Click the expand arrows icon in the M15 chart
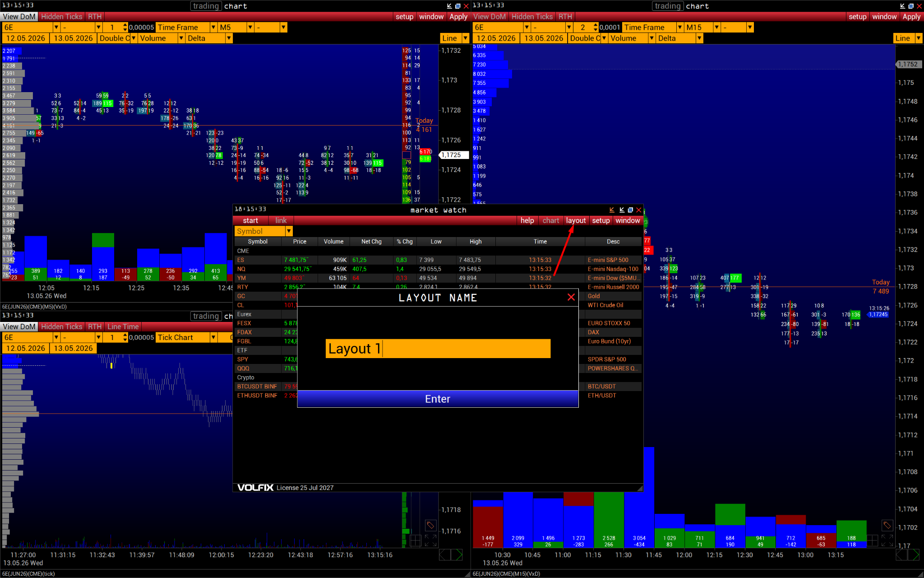 pos(887,540)
